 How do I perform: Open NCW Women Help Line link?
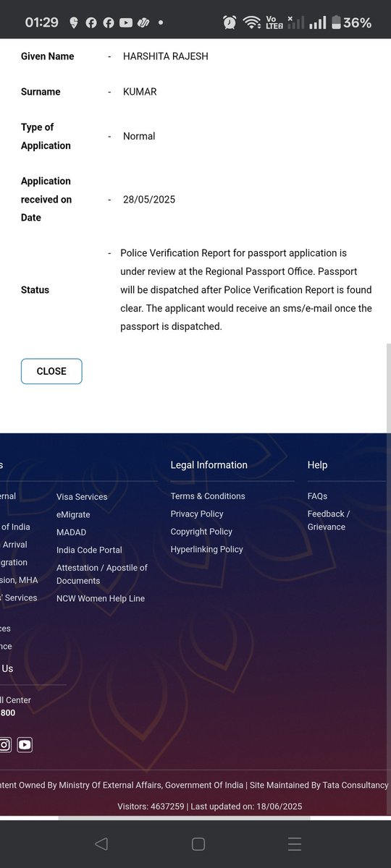click(x=101, y=599)
